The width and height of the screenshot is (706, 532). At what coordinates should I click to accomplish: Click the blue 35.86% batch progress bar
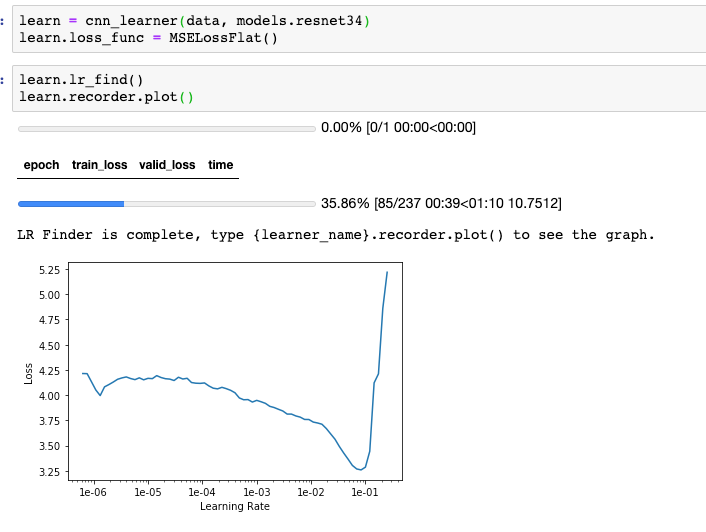167,204
